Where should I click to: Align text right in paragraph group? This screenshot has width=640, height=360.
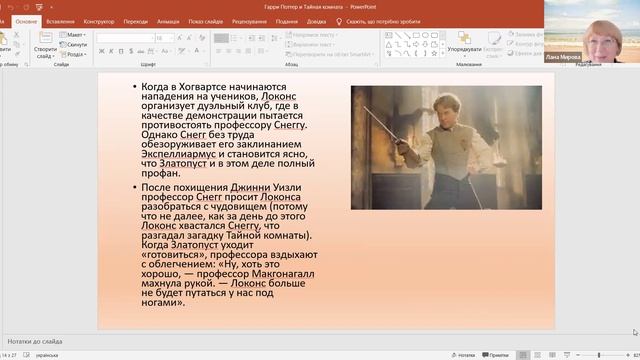[238, 51]
